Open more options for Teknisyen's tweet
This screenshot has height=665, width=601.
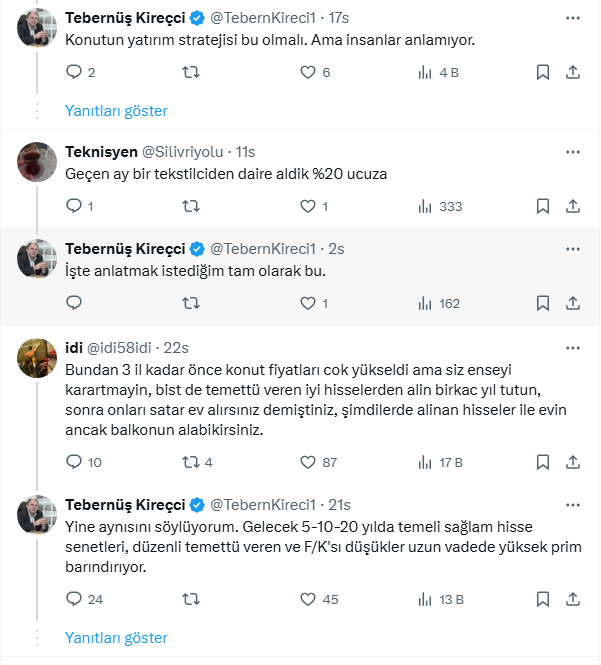(x=573, y=152)
